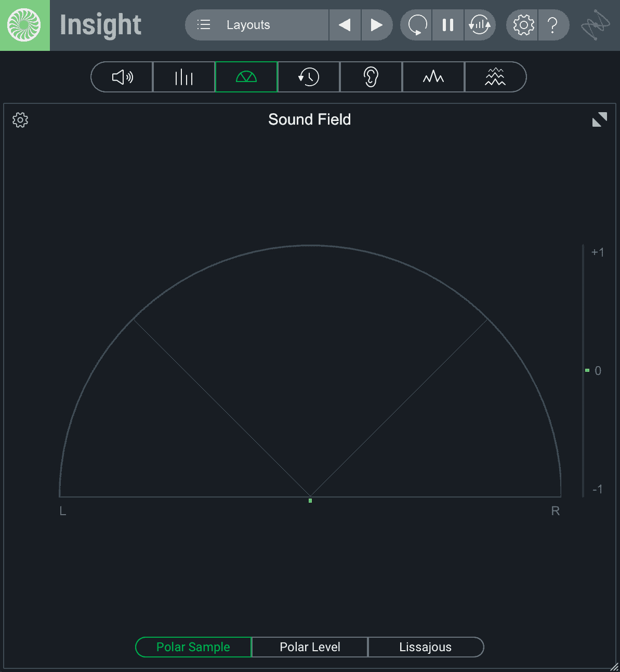
Task: Toggle the Sound Field module
Action: 246,77
